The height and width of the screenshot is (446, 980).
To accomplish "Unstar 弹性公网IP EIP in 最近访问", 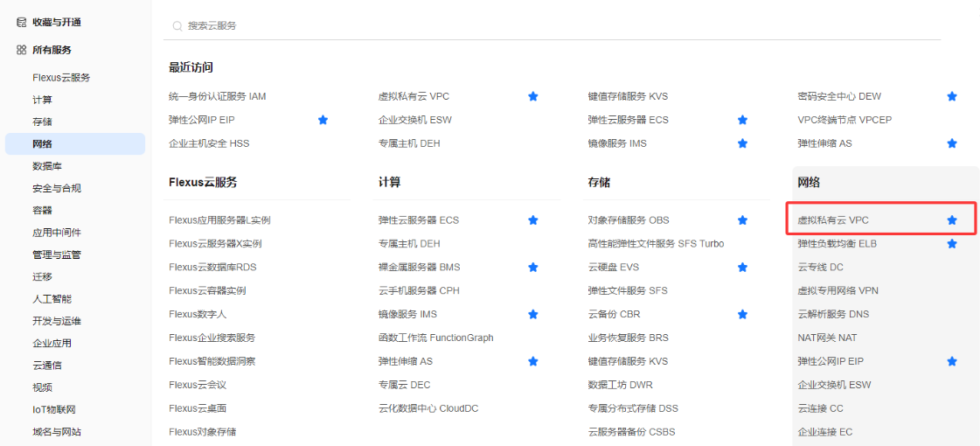I will (x=323, y=120).
